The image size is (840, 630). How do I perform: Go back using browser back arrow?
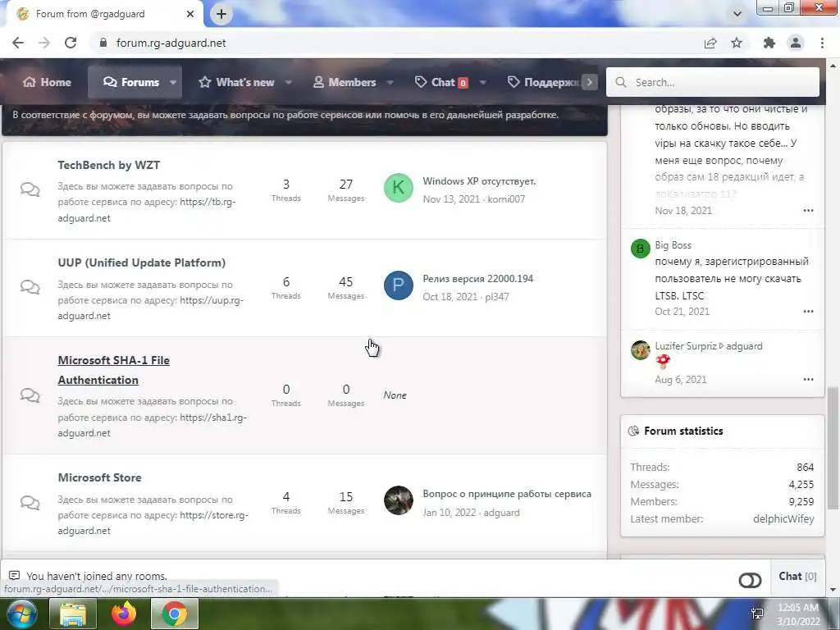point(18,43)
